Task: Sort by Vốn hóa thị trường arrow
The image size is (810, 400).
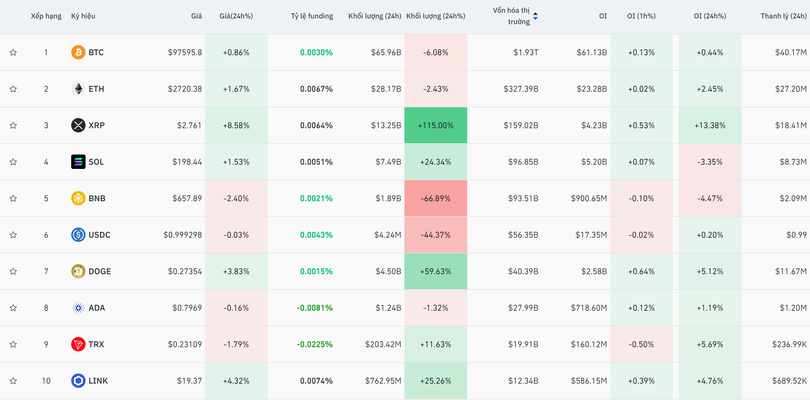Action: click(535, 16)
